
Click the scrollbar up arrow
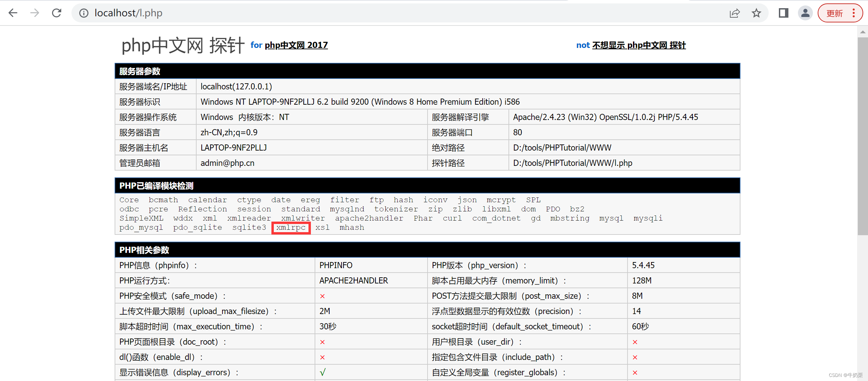[863, 32]
